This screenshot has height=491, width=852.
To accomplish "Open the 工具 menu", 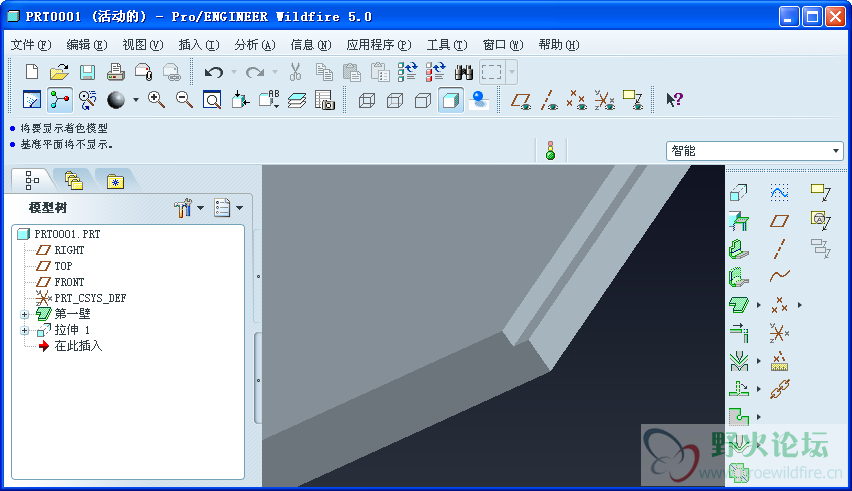I will coord(447,45).
